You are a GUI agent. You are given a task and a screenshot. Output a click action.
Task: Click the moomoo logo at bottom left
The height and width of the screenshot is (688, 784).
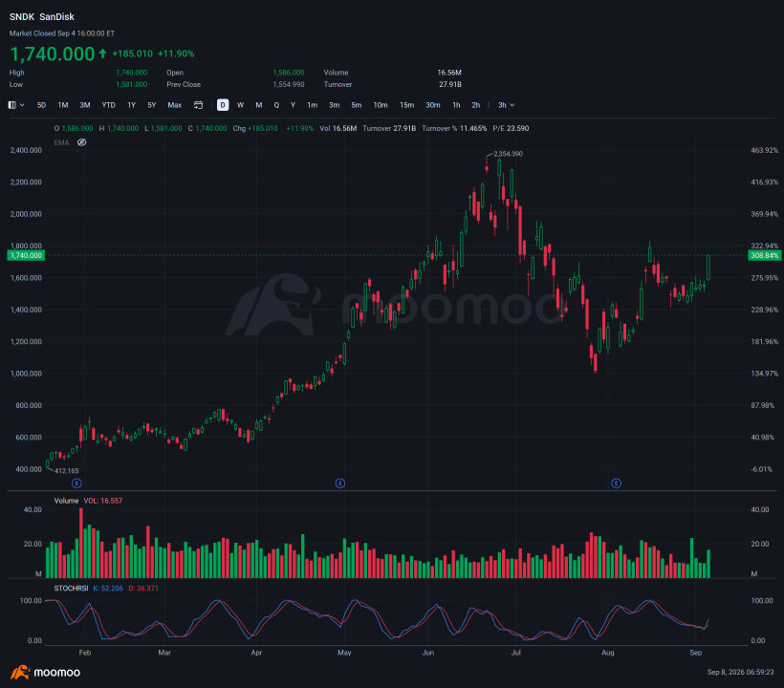[46, 673]
